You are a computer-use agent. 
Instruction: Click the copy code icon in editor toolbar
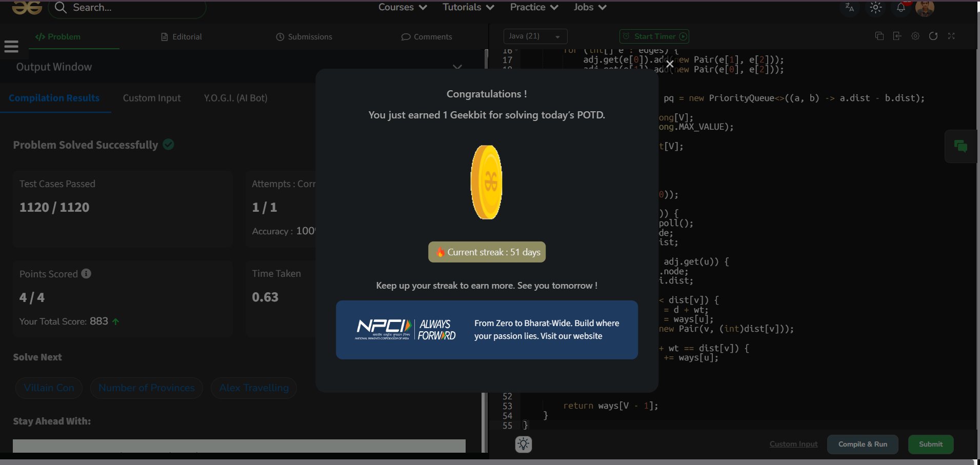tap(879, 36)
